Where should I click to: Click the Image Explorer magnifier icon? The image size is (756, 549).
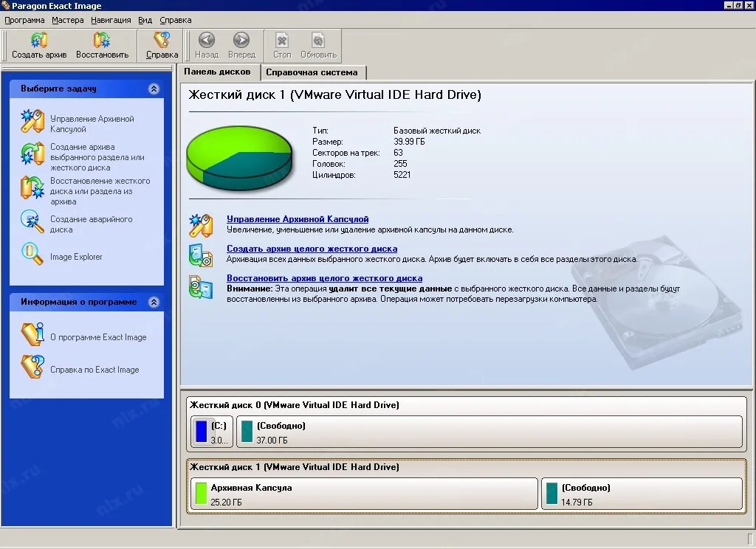[32, 254]
